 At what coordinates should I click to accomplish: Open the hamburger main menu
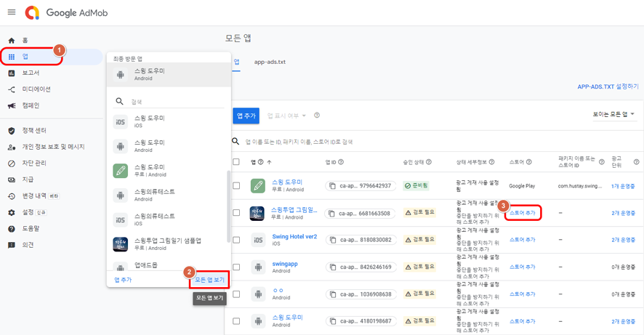pyautogui.click(x=12, y=12)
